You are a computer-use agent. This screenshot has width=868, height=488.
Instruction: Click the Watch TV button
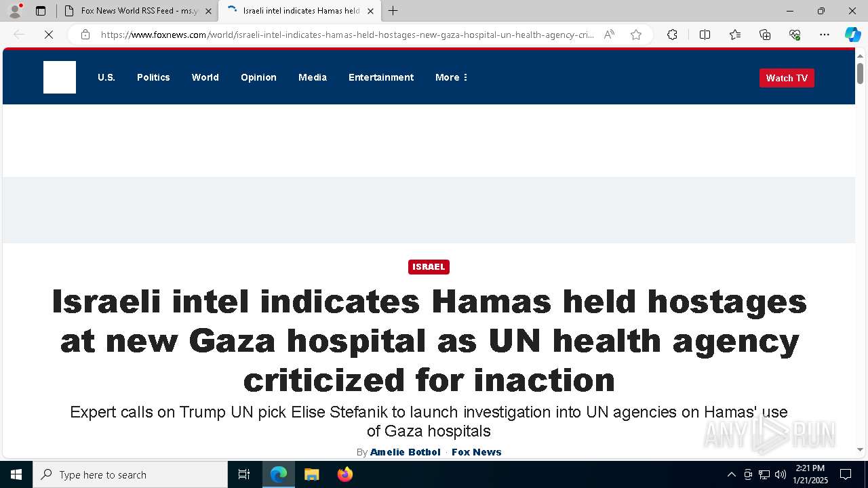(787, 78)
